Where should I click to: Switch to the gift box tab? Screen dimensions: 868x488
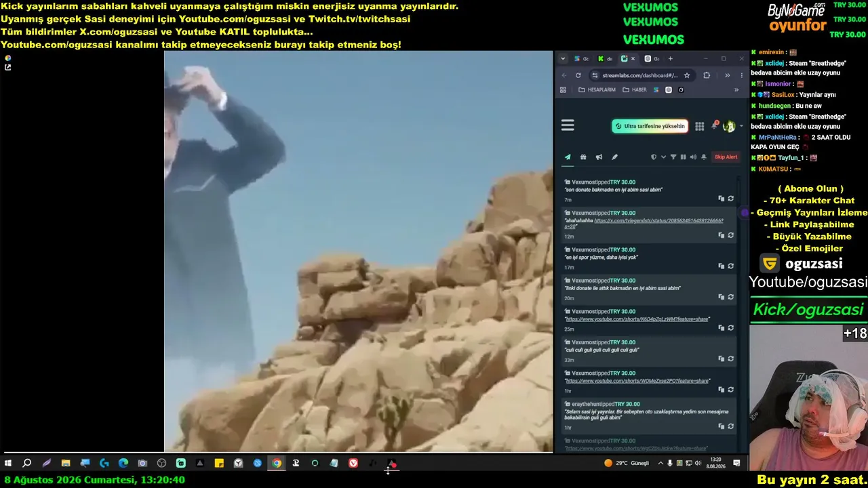(583, 157)
